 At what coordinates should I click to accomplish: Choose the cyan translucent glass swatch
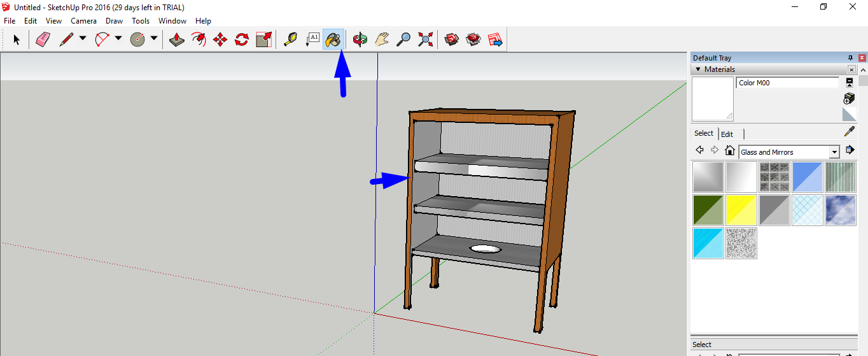tap(708, 243)
